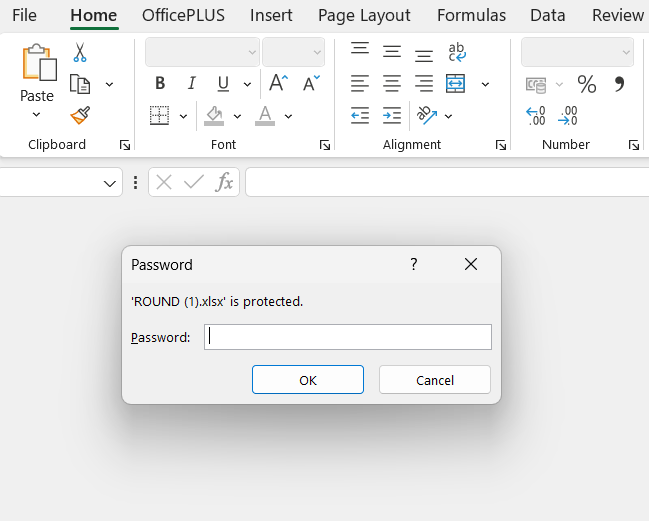The image size is (649, 521).
Task: Click Increase Decimal icon
Action: click(x=536, y=116)
